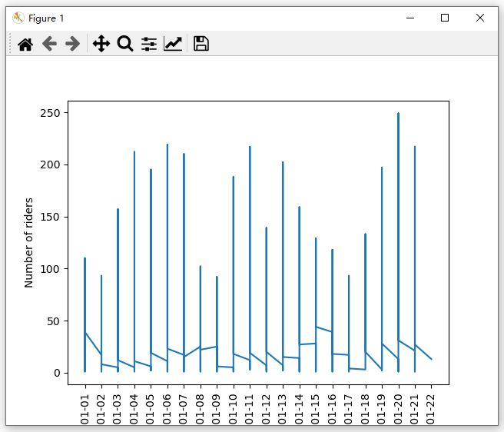Click the y-axis tick label 250
The width and height of the screenshot is (504, 432).
pos(50,113)
